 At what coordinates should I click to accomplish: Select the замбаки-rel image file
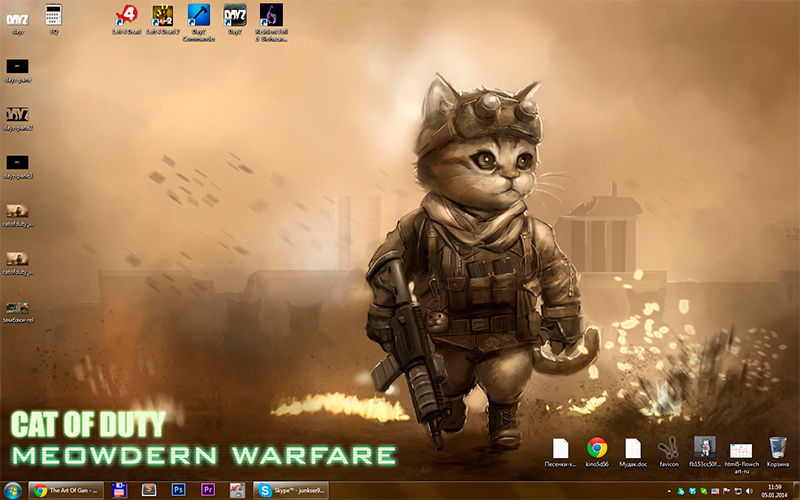[x=17, y=311]
